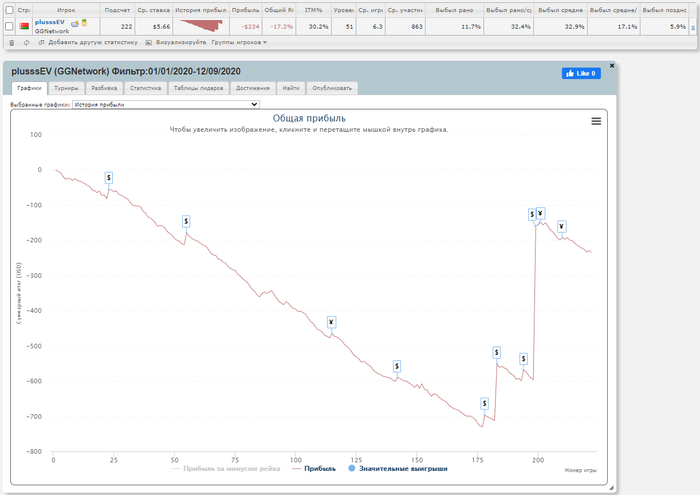This screenshot has height=495, width=700.
Task: Tick the checkbox in the plusssEV row
Action: click(9, 26)
